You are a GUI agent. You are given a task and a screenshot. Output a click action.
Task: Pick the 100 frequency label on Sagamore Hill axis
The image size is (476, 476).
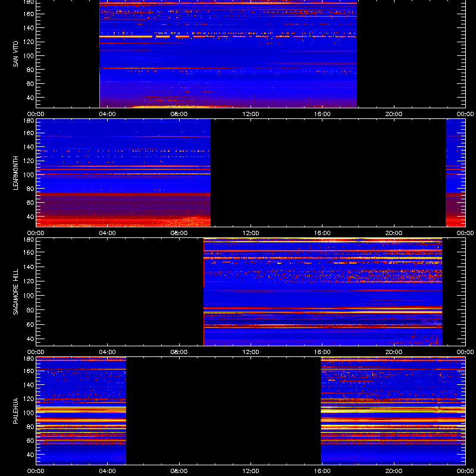pyautogui.click(x=30, y=295)
